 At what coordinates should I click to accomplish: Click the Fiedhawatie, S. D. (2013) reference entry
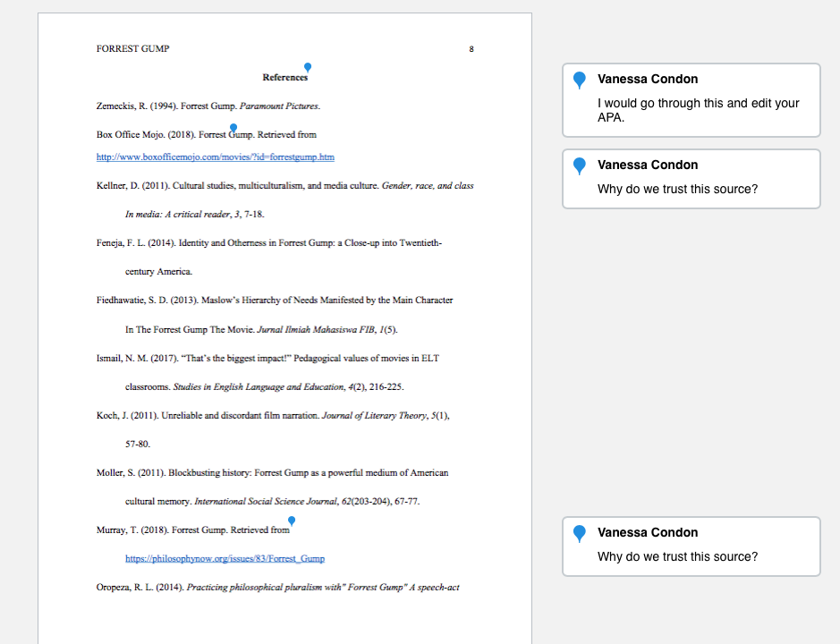[x=275, y=315]
